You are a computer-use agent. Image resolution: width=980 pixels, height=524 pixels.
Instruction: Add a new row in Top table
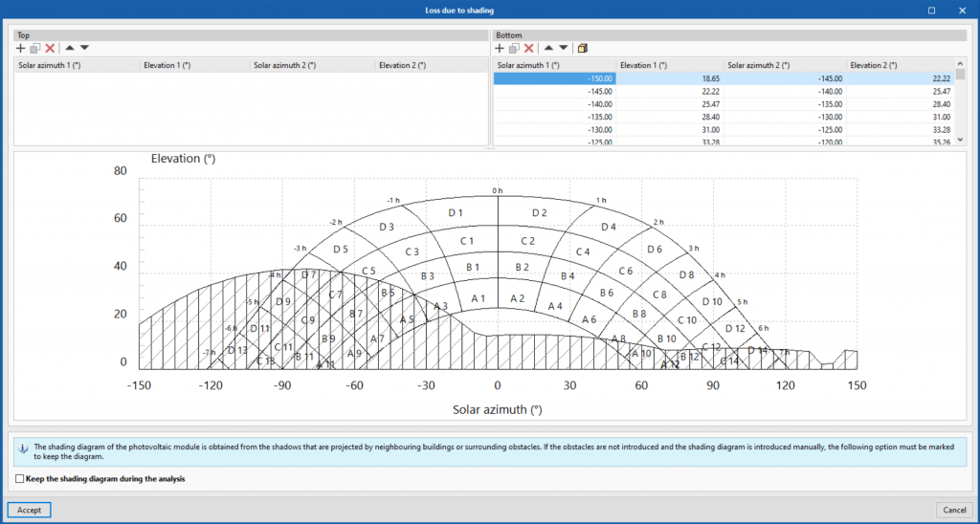pyautogui.click(x=21, y=48)
